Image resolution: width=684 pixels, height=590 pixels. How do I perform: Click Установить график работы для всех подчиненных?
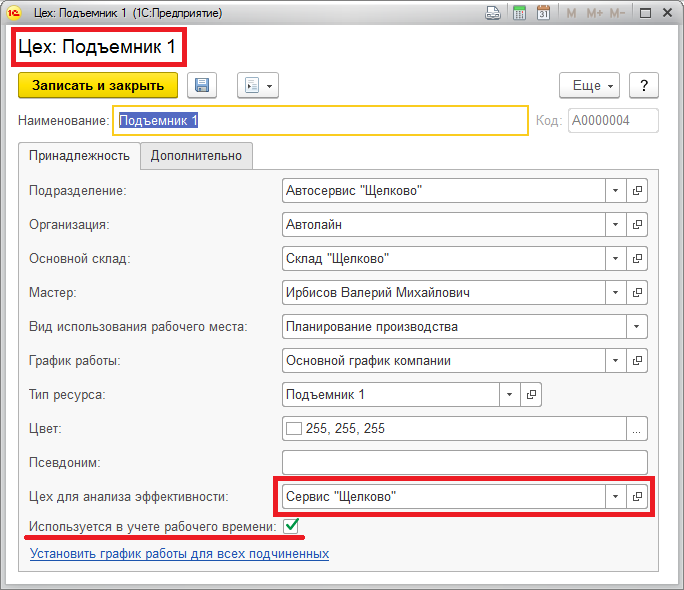click(179, 554)
